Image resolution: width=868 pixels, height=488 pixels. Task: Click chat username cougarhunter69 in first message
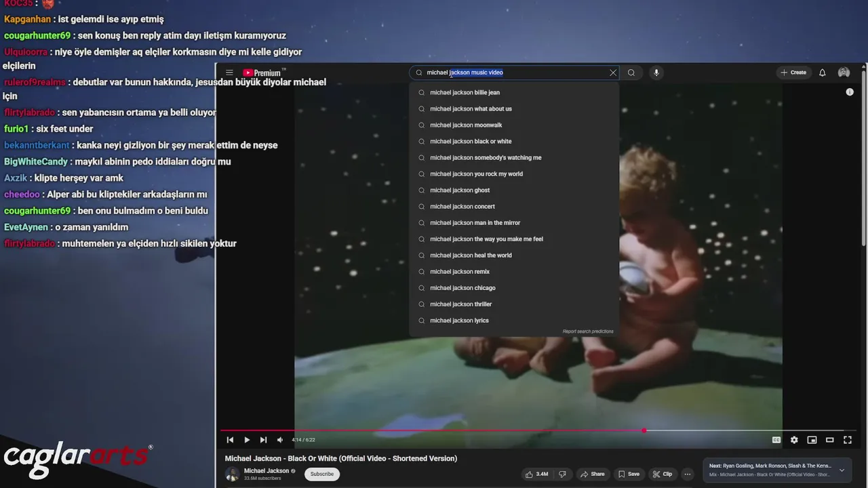pos(37,35)
